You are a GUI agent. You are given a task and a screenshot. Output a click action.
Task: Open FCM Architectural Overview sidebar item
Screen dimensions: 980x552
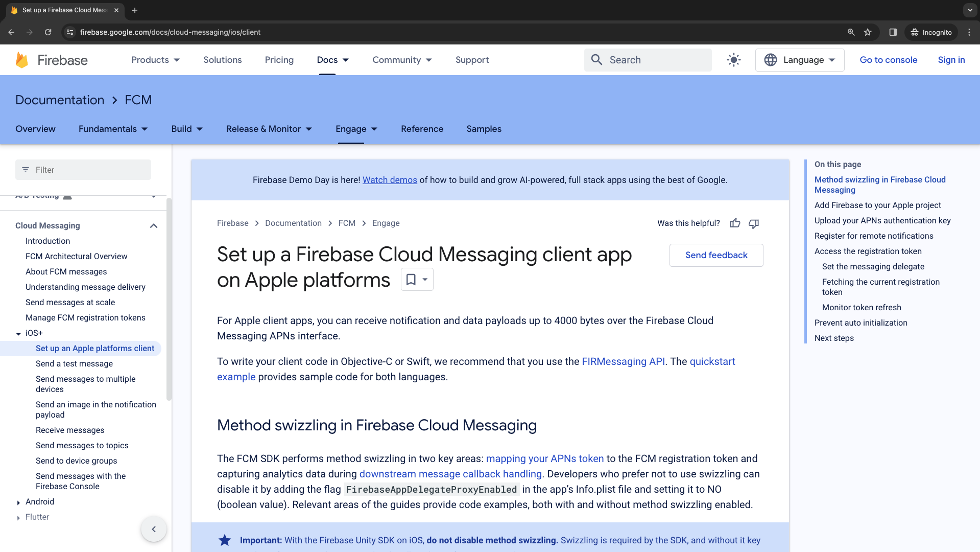coord(76,256)
